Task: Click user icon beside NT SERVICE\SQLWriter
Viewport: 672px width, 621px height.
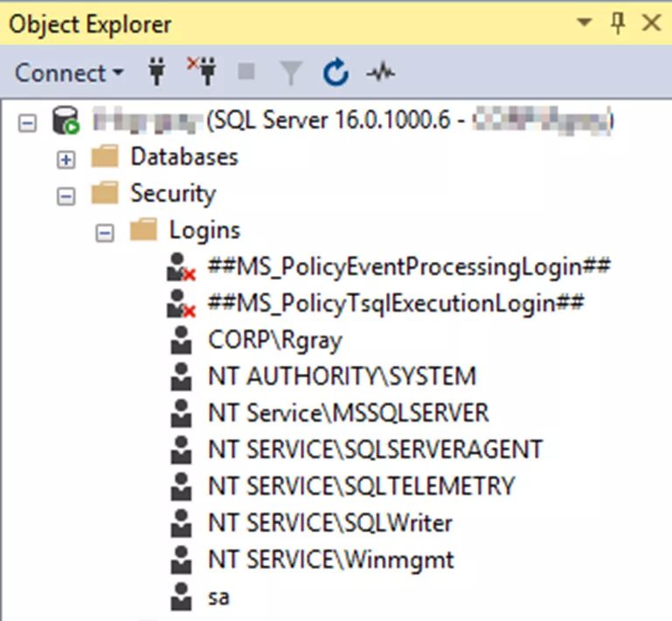Action: point(181,523)
